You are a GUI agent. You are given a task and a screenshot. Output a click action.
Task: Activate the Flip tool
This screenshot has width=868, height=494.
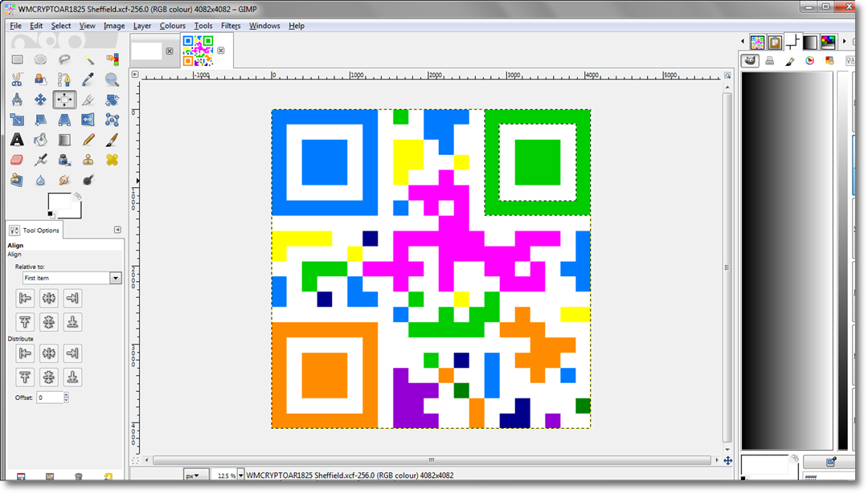[88, 120]
